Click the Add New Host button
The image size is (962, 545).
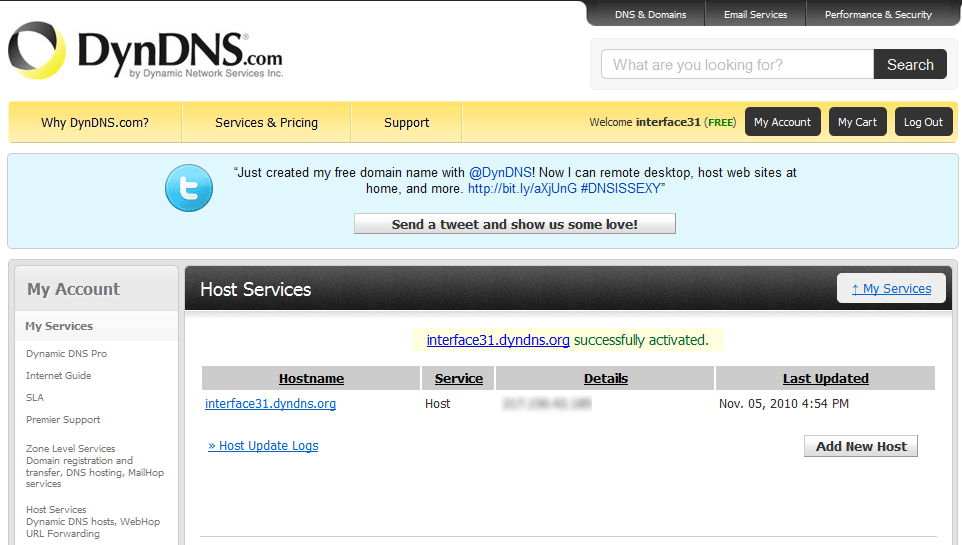pos(861,446)
